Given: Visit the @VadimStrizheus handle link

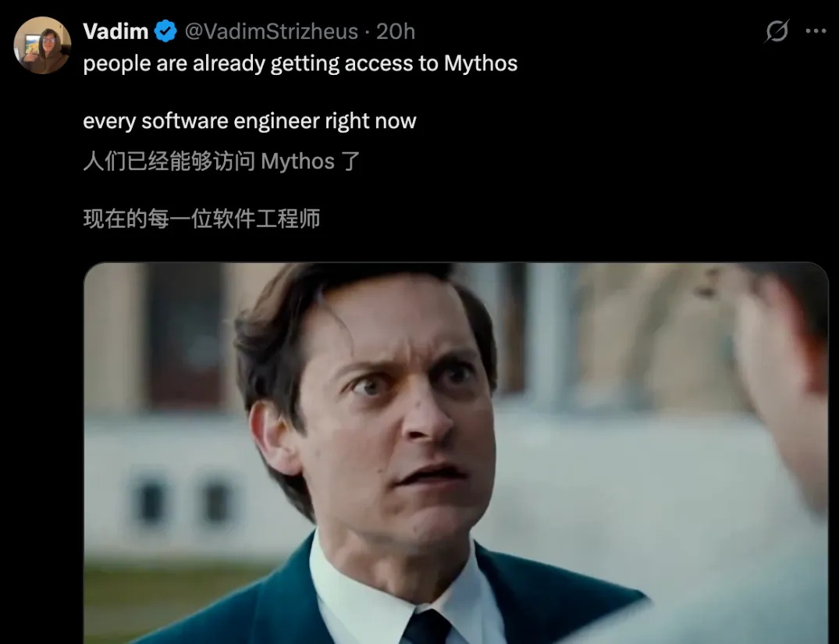Looking at the screenshot, I should [x=272, y=31].
